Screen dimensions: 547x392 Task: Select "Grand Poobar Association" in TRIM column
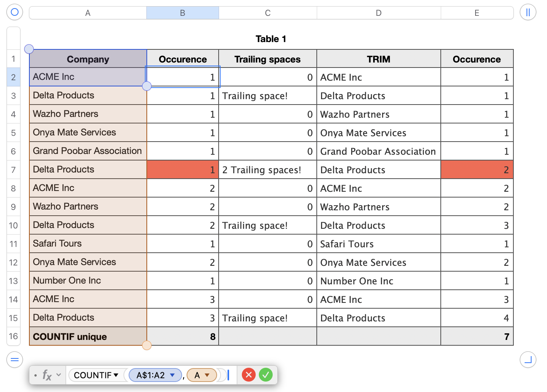[379, 151]
